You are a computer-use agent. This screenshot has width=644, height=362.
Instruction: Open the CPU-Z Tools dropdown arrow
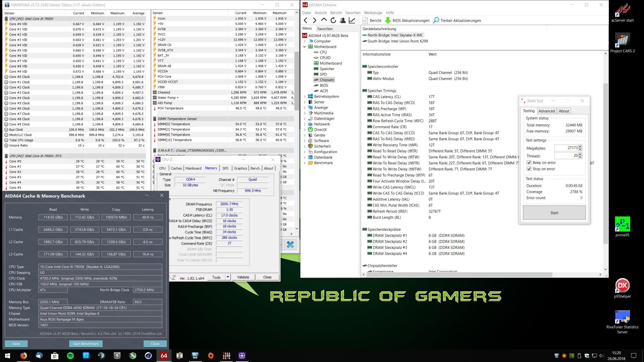pyautogui.click(x=228, y=277)
